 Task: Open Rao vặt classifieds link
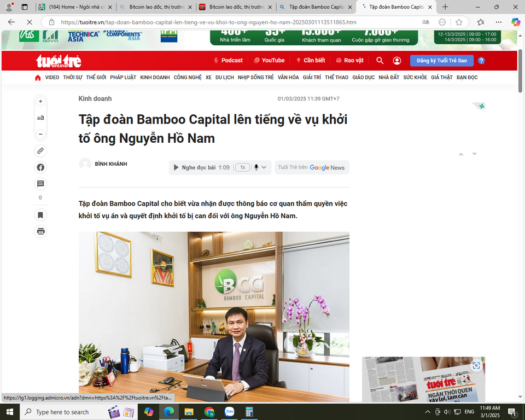click(349, 61)
